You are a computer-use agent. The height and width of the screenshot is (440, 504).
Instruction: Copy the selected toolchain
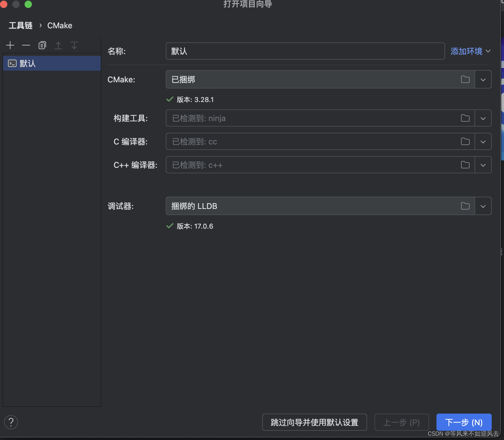pos(42,45)
